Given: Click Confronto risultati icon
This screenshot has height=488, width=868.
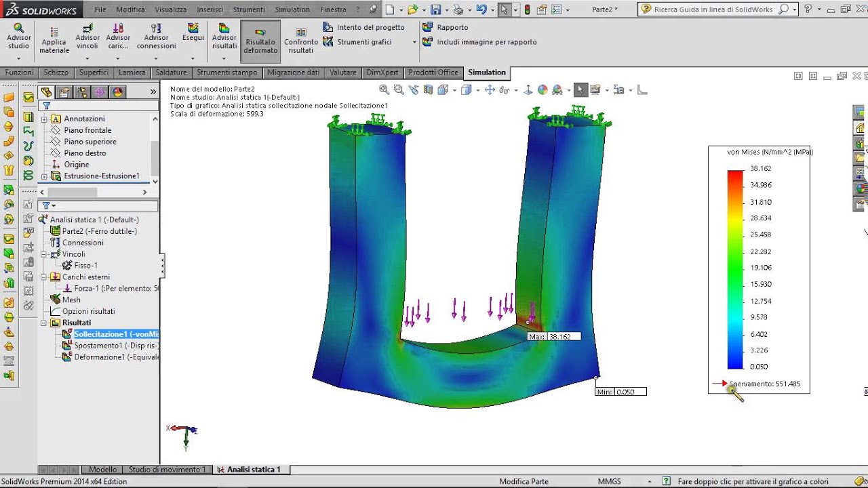Looking at the screenshot, I should [x=301, y=32].
